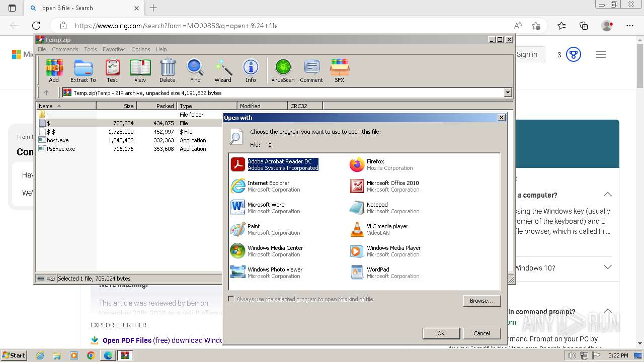Viewport: 644px width, 362px height.
Task: Click the Delete recycle bin icon
Action: pyautogui.click(x=168, y=71)
